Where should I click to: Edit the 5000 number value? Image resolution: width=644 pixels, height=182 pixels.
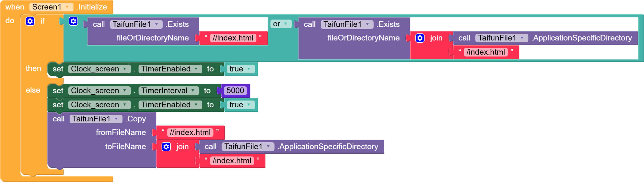235,91
